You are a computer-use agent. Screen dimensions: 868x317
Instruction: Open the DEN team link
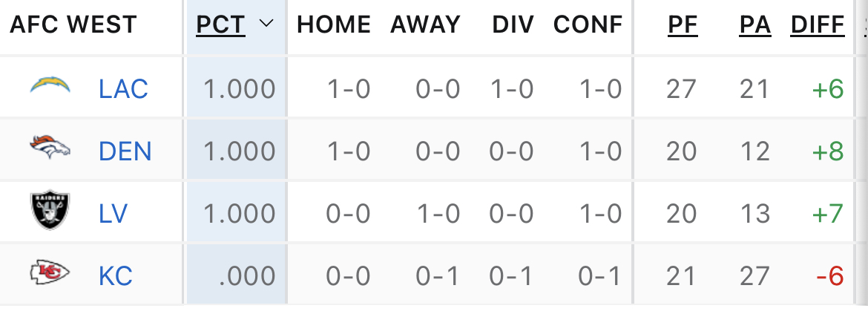pyautogui.click(x=125, y=151)
